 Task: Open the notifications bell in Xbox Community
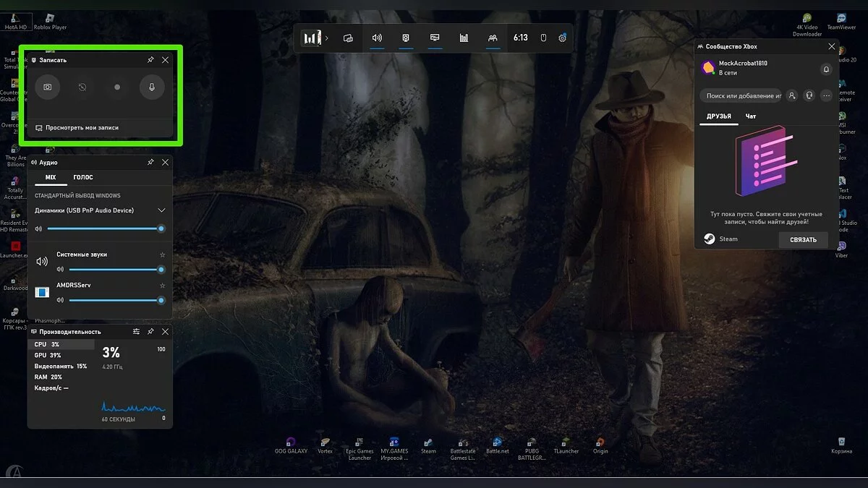tap(826, 69)
